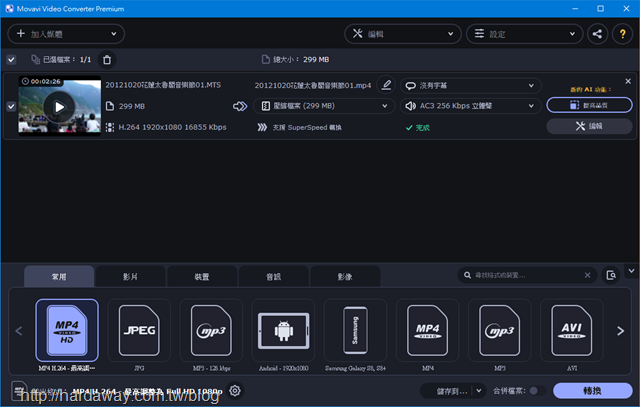Viewport: 640px width, 407px height.
Task: Click the convert arrow icon between files
Action: click(x=240, y=106)
